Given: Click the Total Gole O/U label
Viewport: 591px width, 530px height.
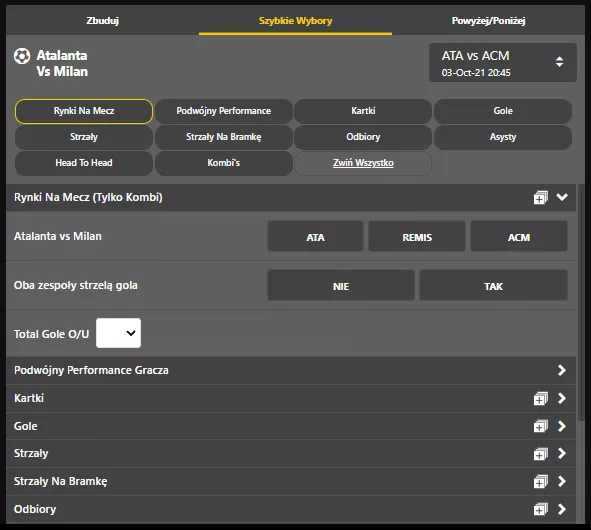Looking at the screenshot, I should pos(52,334).
